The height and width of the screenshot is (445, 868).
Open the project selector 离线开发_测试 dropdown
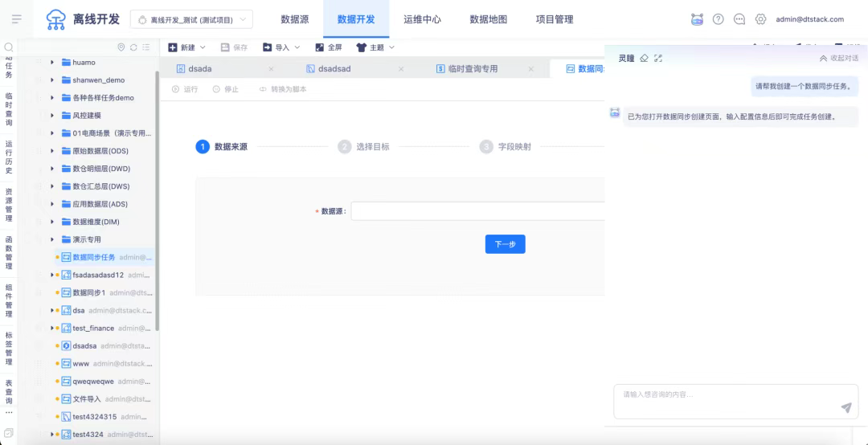[191, 19]
